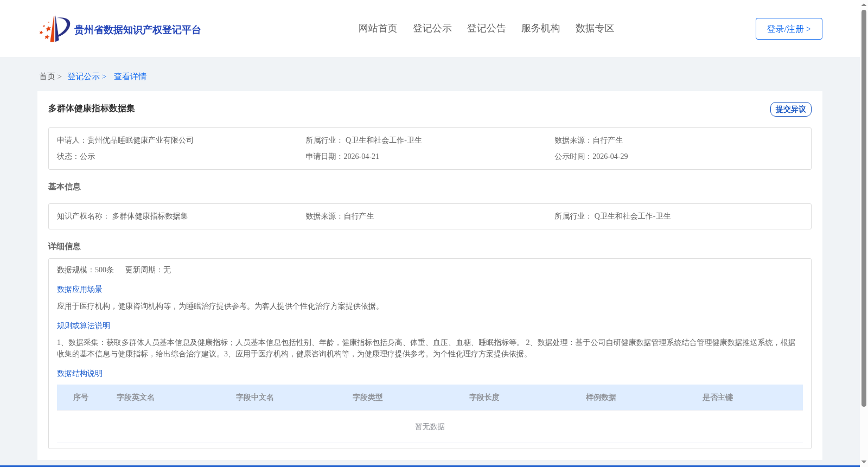Navigate to 首页 breadcrumb

[x=47, y=76]
